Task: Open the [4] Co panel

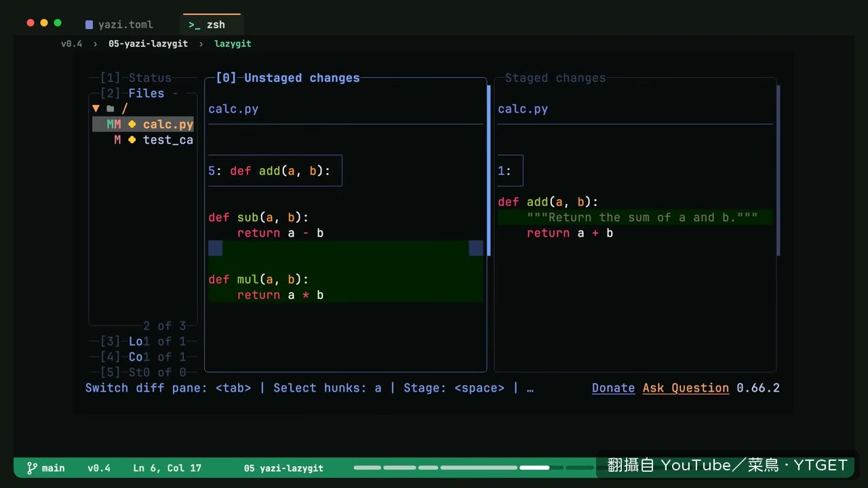Action: pyautogui.click(x=121, y=357)
